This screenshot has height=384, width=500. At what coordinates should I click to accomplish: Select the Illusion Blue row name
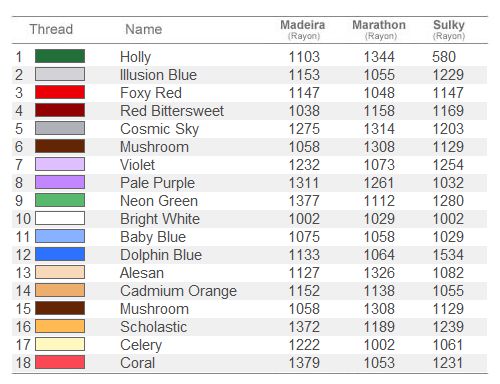pyautogui.click(x=158, y=75)
